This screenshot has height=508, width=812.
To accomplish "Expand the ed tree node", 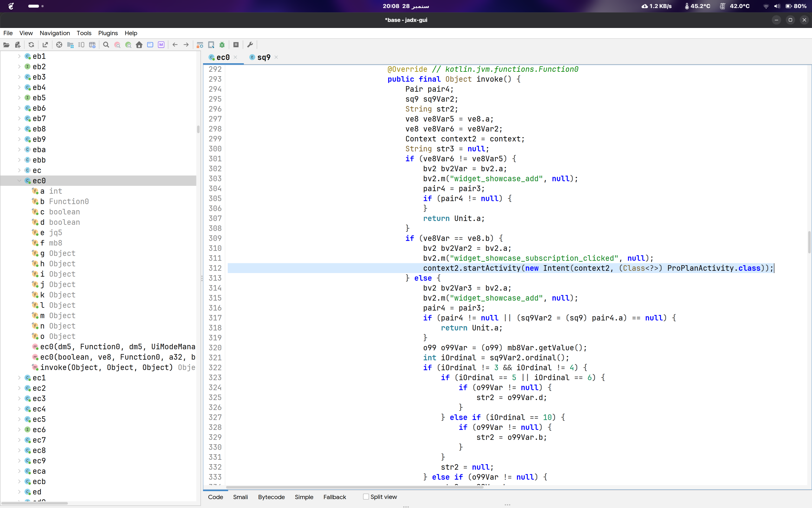I will pyautogui.click(x=19, y=492).
